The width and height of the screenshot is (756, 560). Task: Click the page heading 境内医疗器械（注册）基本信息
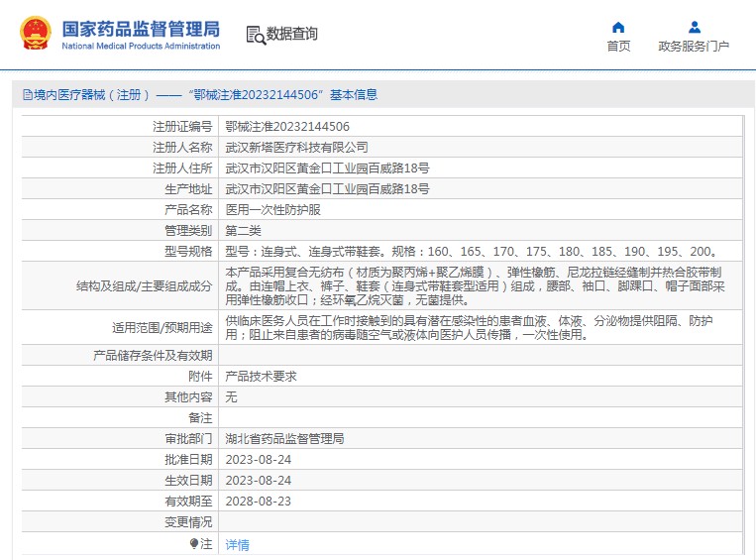(206, 94)
